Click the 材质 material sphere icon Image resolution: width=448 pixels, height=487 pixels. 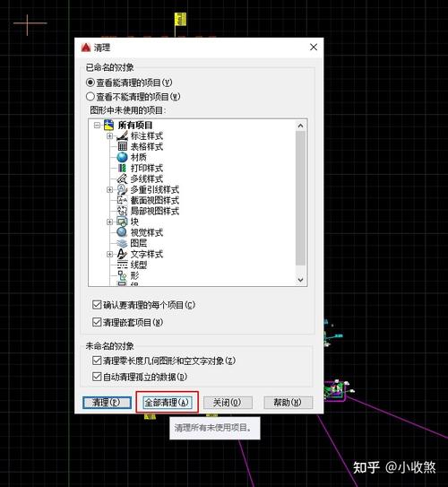(x=122, y=157)
